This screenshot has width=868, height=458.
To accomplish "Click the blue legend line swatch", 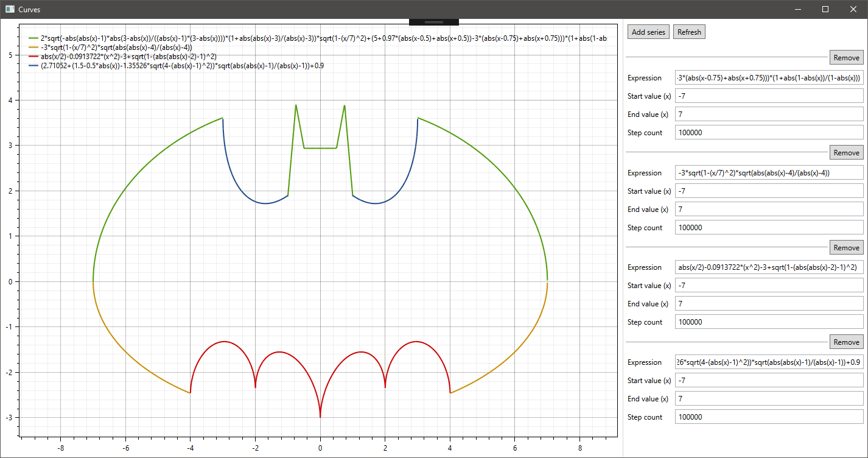I will click(33, 65).
